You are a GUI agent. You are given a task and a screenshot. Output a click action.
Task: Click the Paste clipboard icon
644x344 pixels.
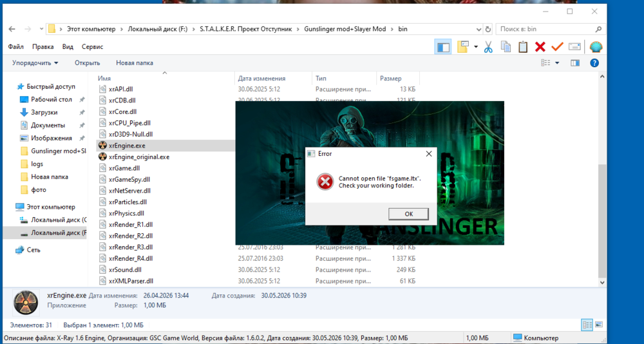click(523, 47)
